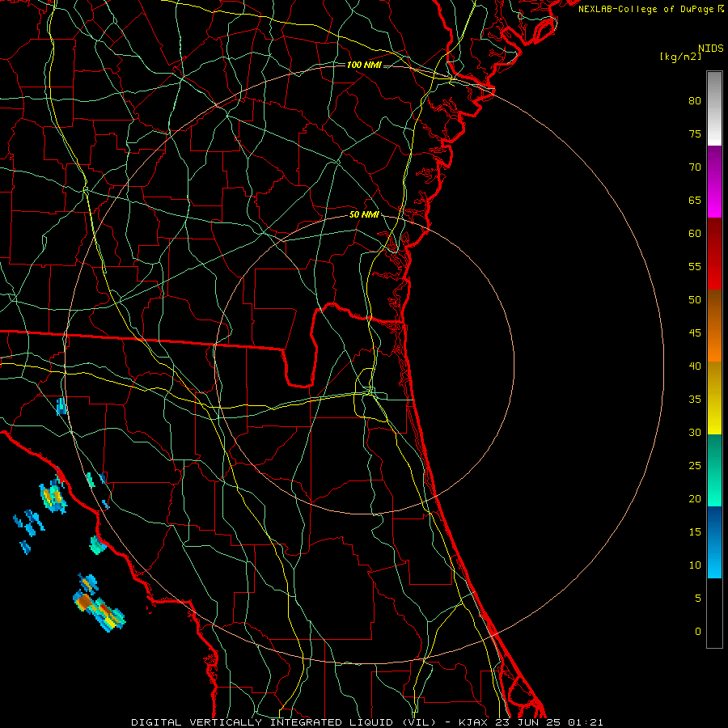Click the scale value 50
Screen dimensions: 728x728
pyautogui.click(x=695, y=300)
